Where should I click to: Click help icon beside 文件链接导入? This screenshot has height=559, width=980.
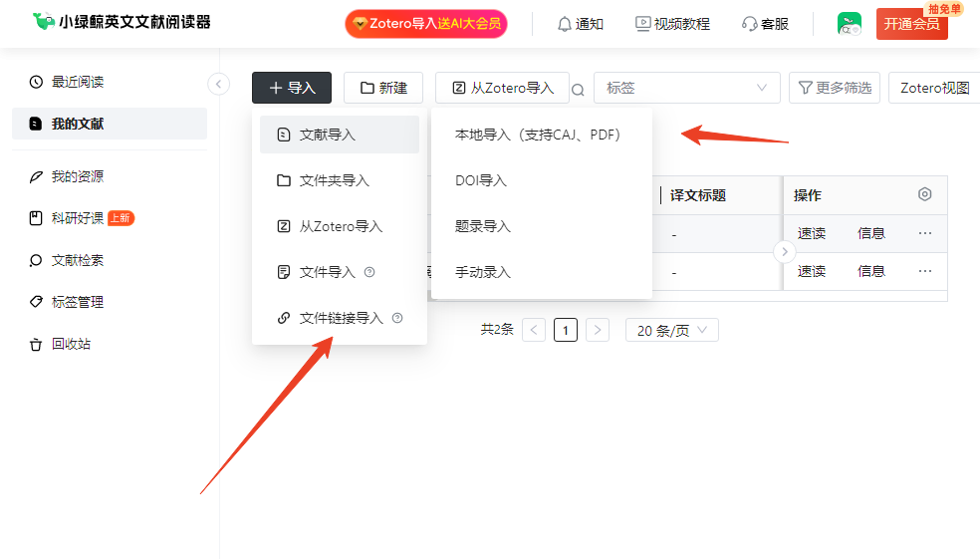point(396,318)
